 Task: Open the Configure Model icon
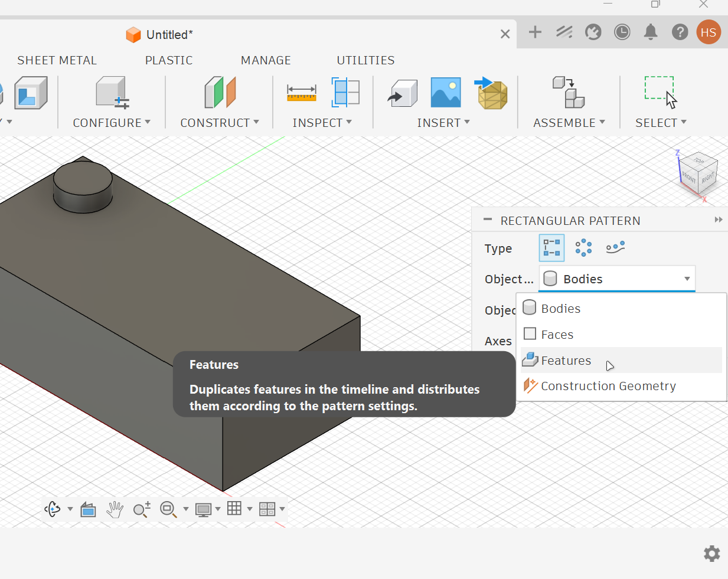point(112,93)
